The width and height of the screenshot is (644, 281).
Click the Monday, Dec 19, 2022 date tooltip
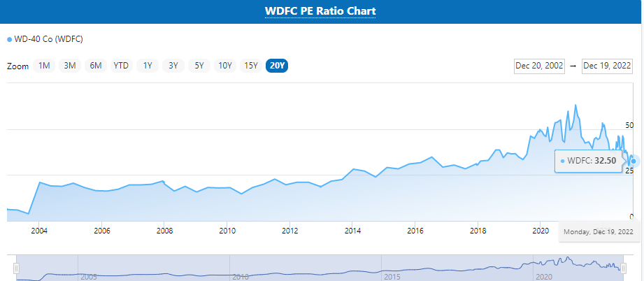(599, 231)
